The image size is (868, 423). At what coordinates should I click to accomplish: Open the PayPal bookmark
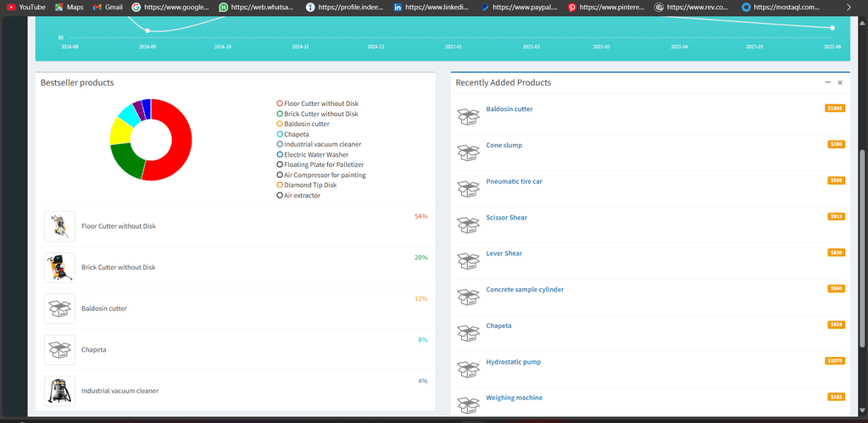point(520,7)
